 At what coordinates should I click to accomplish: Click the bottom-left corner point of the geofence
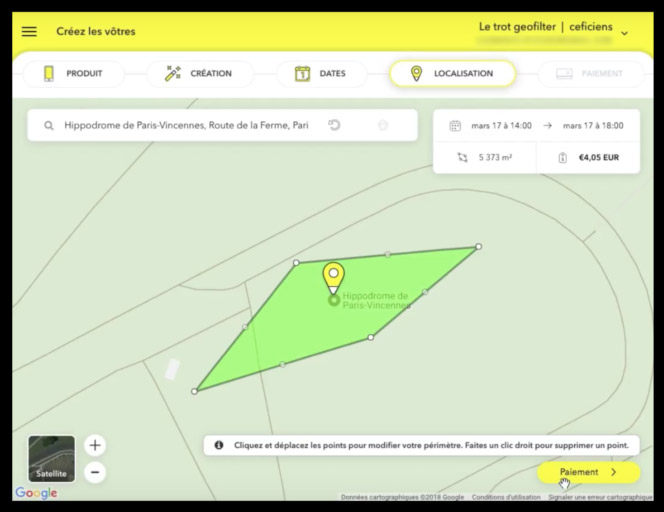tap(194, 391)
